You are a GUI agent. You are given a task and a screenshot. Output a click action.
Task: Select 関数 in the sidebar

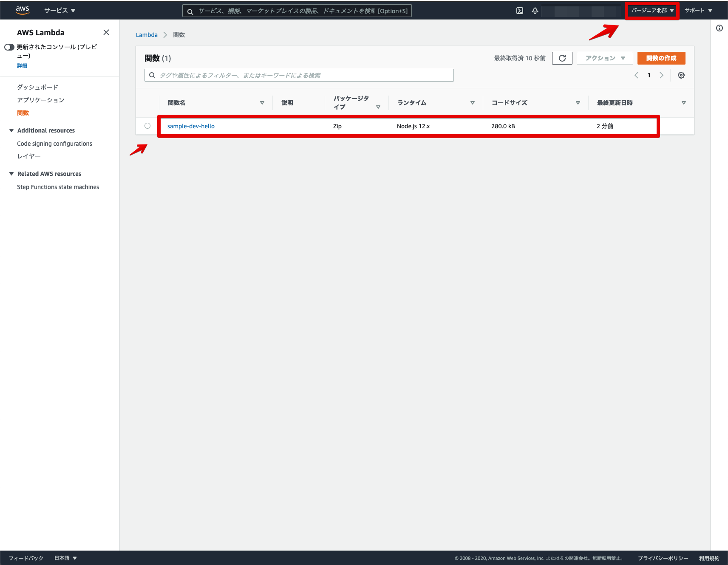pyautogui.click(x=23, y=113)
